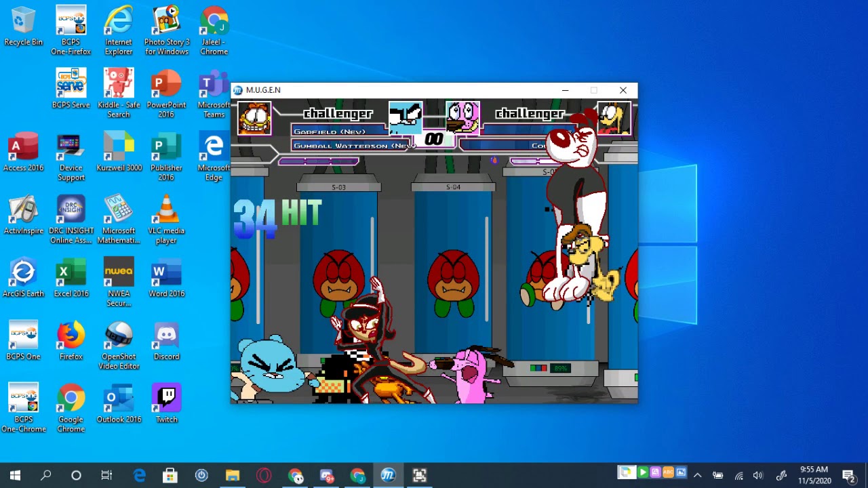Open the BCPS Serve desktop icon
868x488 pixels.
click(71, 89)
